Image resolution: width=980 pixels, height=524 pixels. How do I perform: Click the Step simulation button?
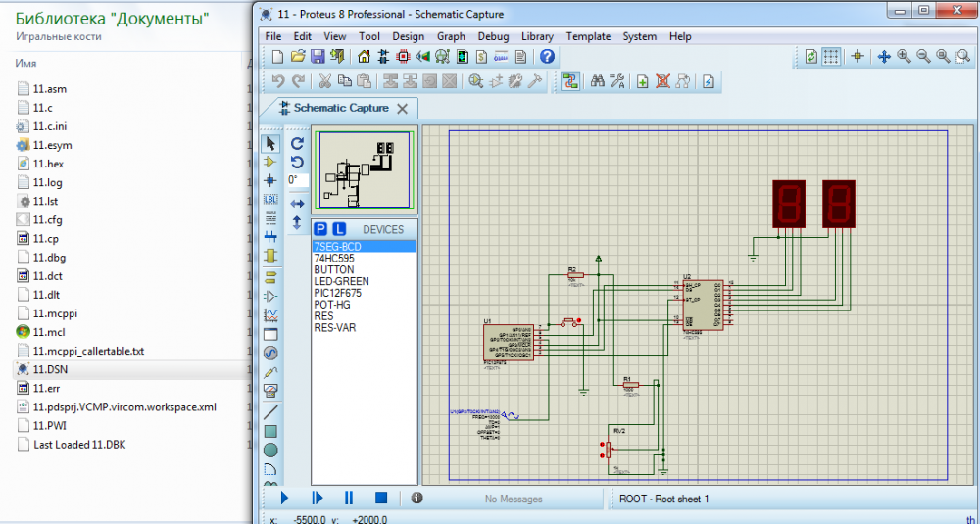coord(318,498)
